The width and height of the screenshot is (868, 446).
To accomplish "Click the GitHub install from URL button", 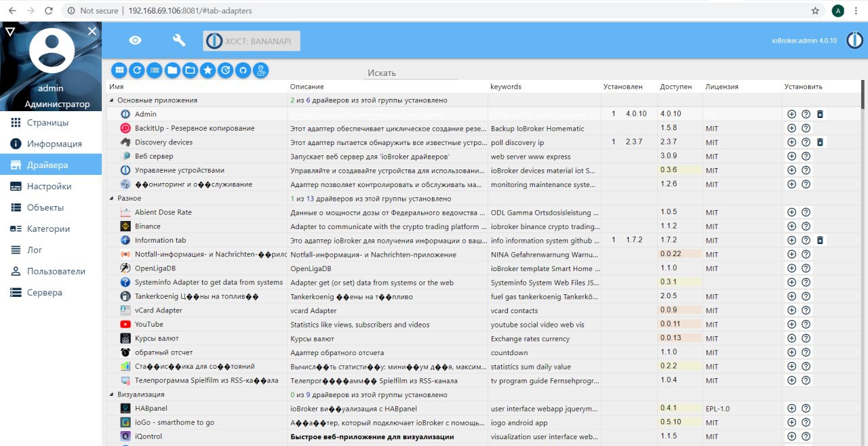I will tap(243, 70).
